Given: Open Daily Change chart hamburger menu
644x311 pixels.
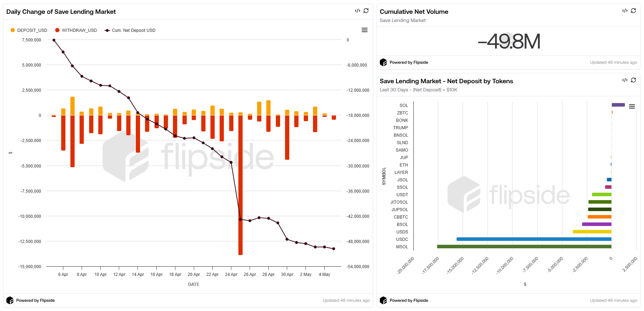Looking at the screenshot, I should point(365,30).
